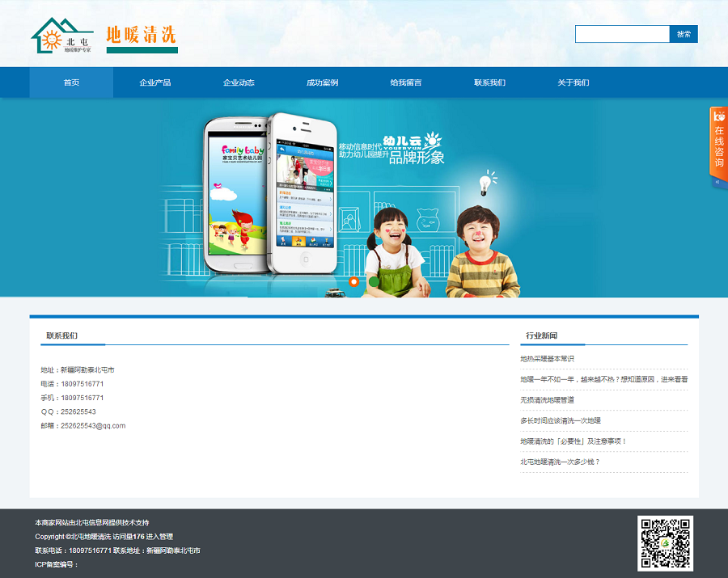The image size is (728, 578).
Task: Switch to the green carousel slide dot
Action: [x=374, y=282]
